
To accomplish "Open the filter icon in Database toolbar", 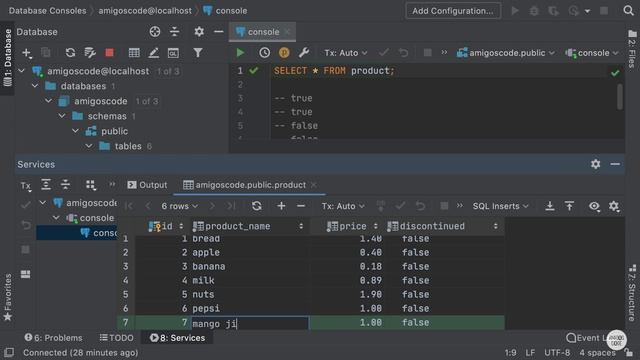I will pyautogui.click(x=198, y=53).
